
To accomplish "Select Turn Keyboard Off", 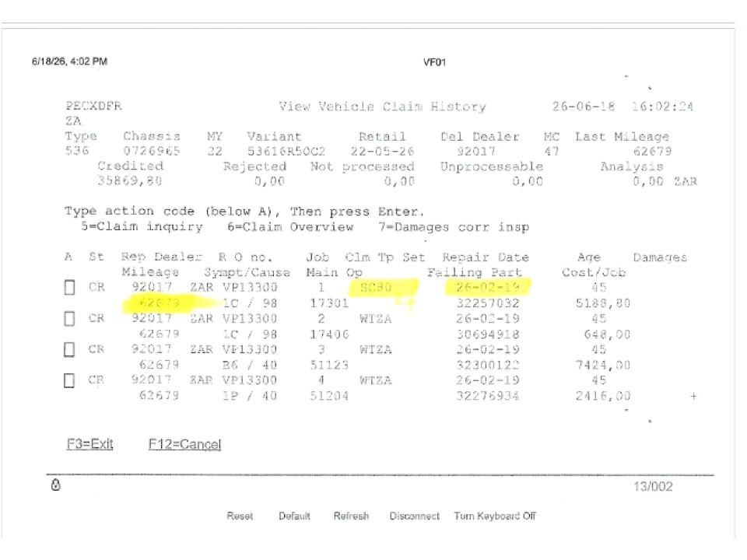I will pyautogui.click(x=495, y=516).
